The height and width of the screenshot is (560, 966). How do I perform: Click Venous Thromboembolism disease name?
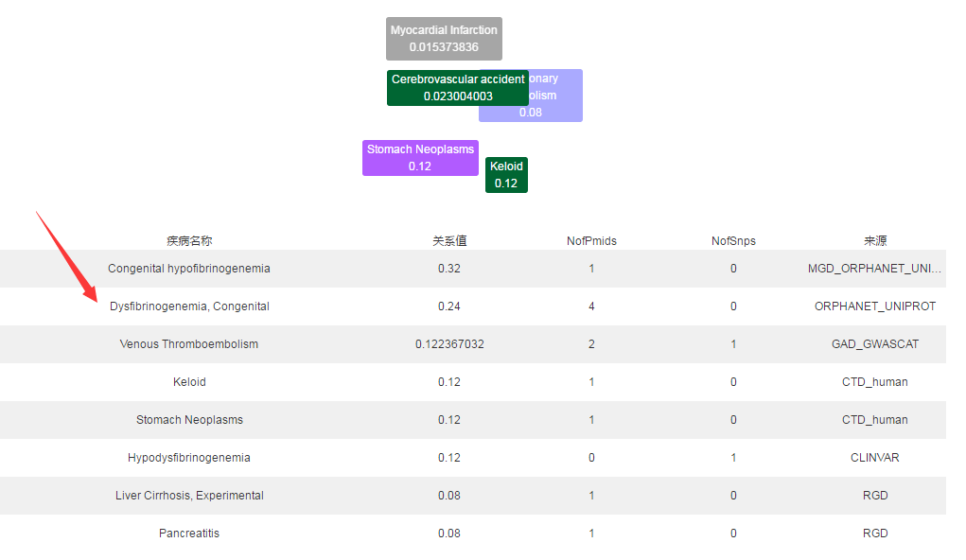click(189, 344)
